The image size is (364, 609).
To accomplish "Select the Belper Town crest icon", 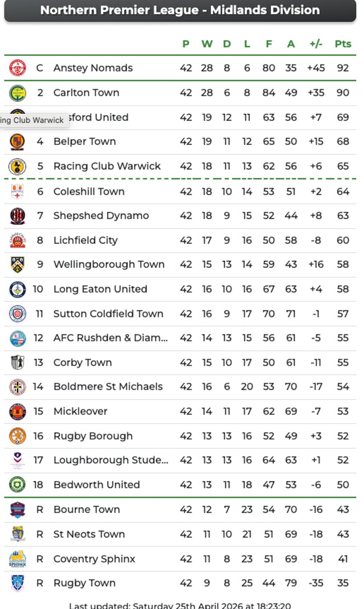I will click(x=17, y=142).
